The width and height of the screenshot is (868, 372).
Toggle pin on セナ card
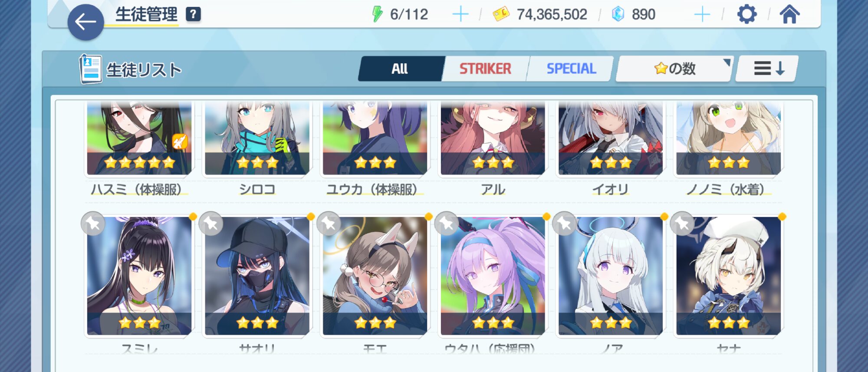[682, 224]
